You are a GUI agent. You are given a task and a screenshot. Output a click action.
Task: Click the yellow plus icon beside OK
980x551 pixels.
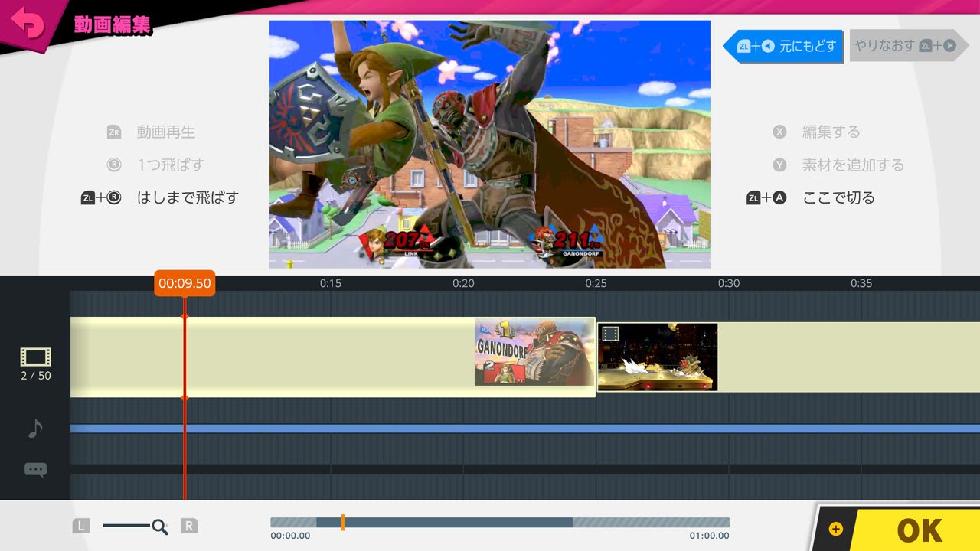point(835,529)
